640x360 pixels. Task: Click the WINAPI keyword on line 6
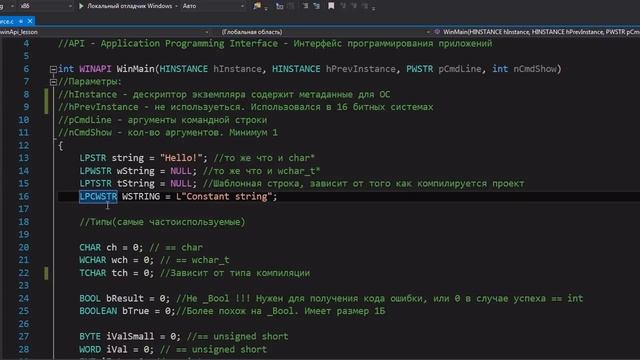point(95,69)
